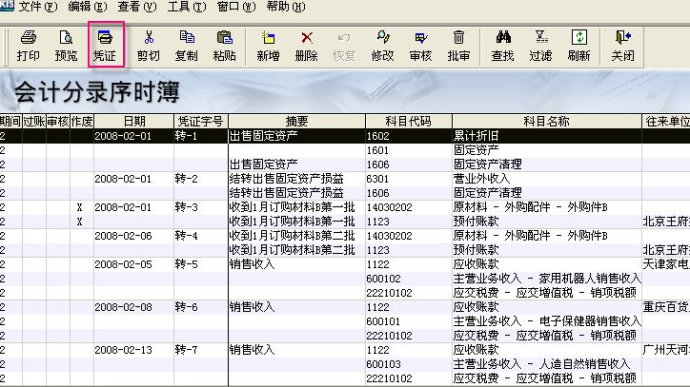Click the 往来单位 column header

[x=666, y=122]
